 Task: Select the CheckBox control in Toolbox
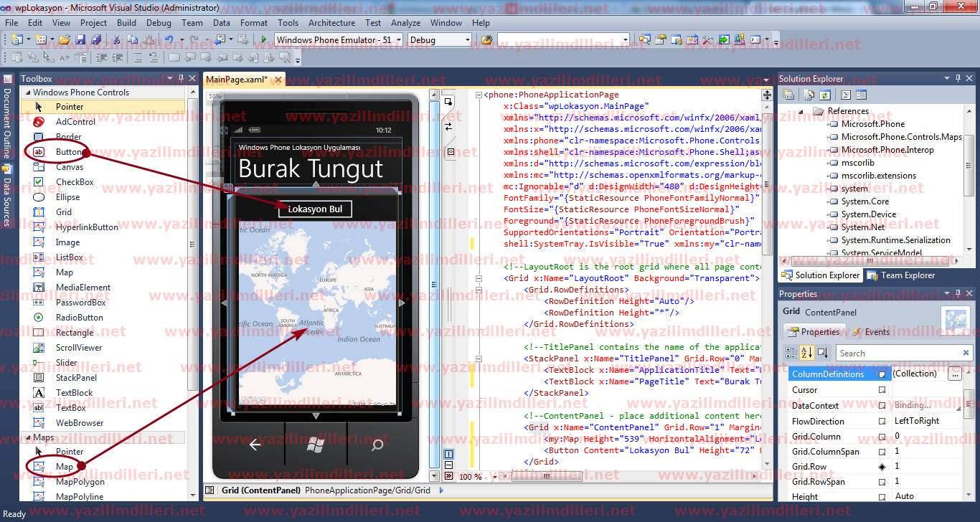coord(75,182)
